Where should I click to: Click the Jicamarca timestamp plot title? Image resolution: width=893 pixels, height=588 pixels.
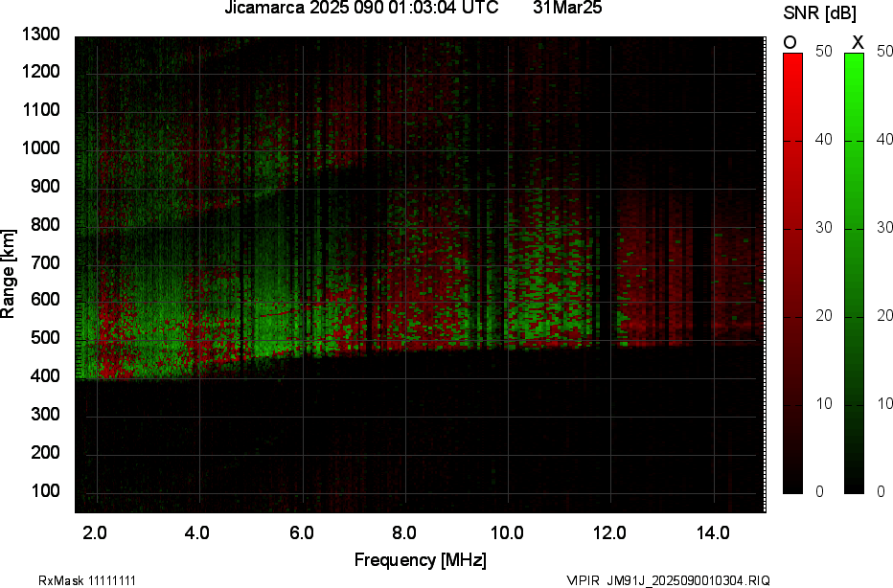point(361,9)
